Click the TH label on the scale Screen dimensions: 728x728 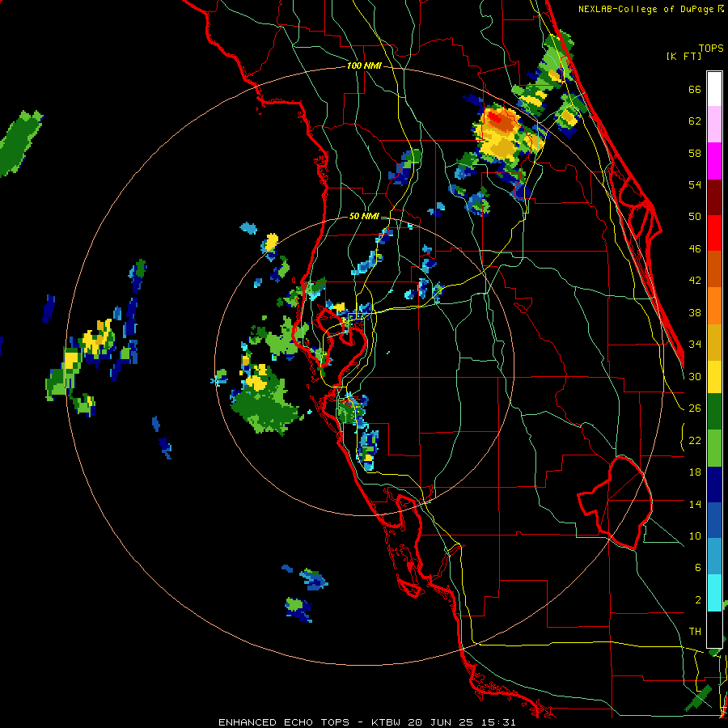[695, 632]
